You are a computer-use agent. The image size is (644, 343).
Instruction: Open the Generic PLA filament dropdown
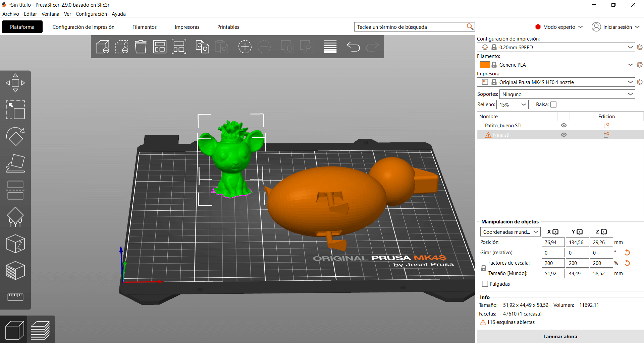556,65
